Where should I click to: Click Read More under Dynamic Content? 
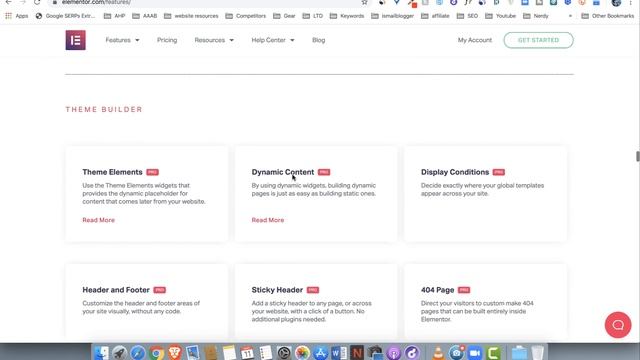[268, 220]
